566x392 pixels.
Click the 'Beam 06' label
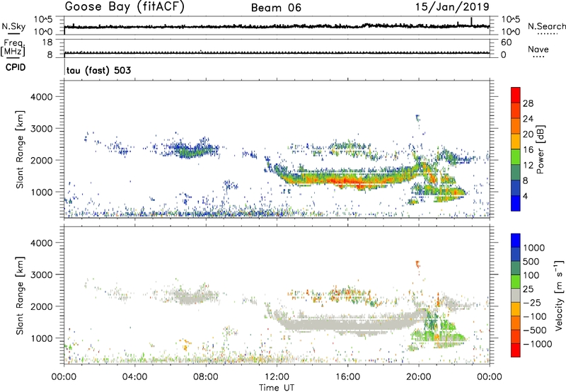(x=276, y=8)
